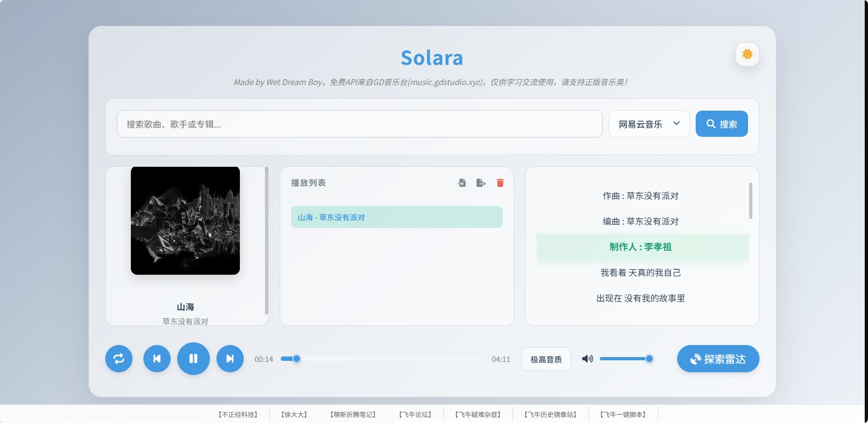Screen dimensions: 868x423
Task: Import a playlist file
Action: pyautogui.click(x=462, y=183)
